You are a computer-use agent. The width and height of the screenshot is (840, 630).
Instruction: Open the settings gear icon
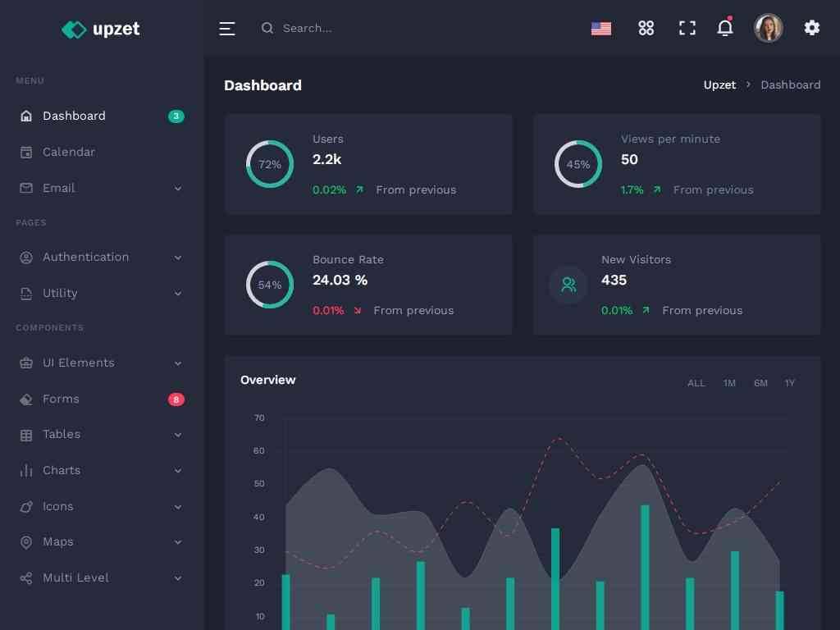tap(812, 29)
